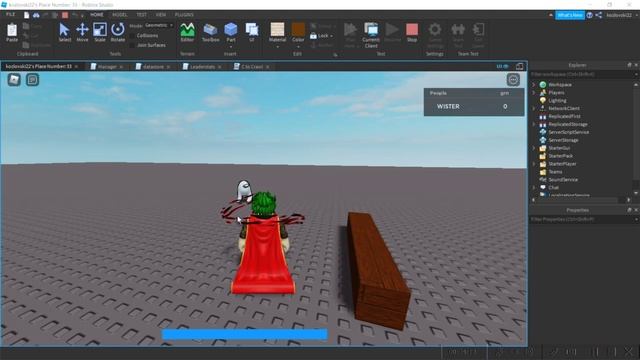
Task: Open the Mode Geometric dropdown
Action: coord(158,26)
